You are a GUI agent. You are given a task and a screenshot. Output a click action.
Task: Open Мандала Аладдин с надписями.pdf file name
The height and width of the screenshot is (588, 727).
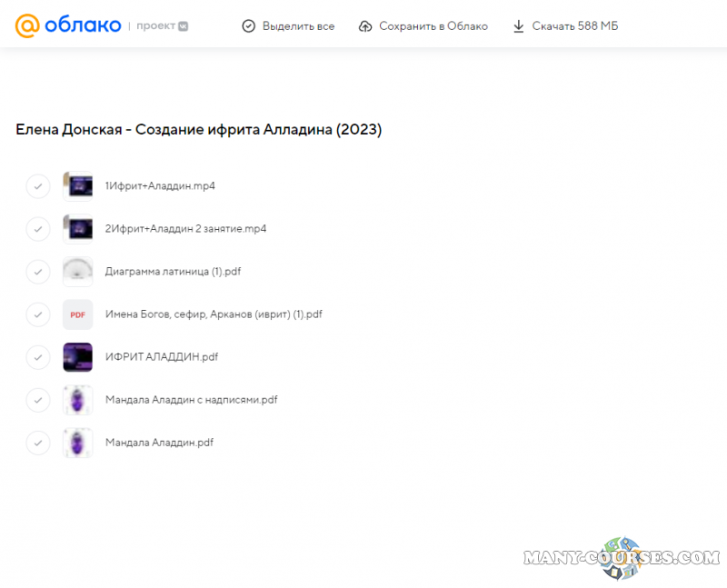pos(191,400)
